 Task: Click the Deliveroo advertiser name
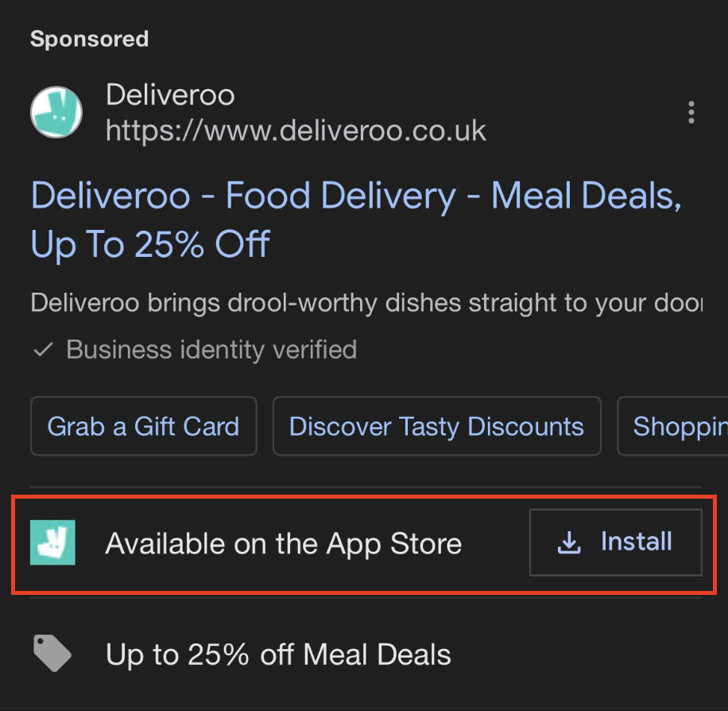pyautogui.click(x=170, y=95)
